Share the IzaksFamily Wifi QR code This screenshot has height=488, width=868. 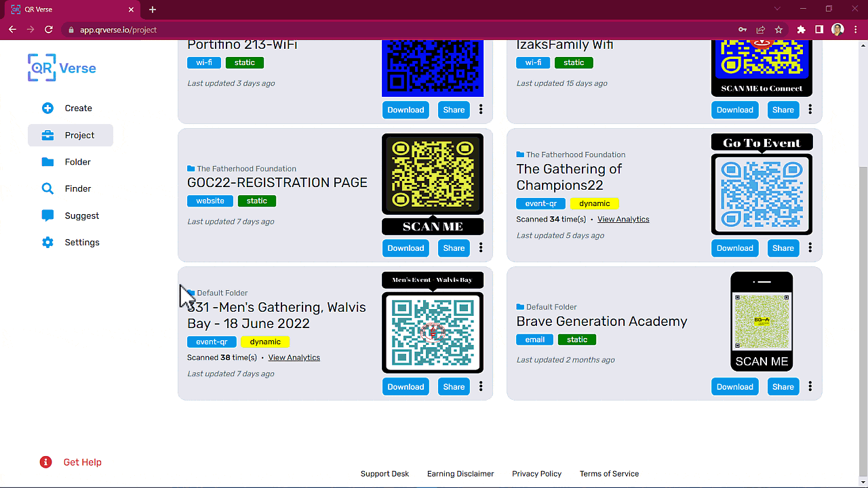pos(783,110)
